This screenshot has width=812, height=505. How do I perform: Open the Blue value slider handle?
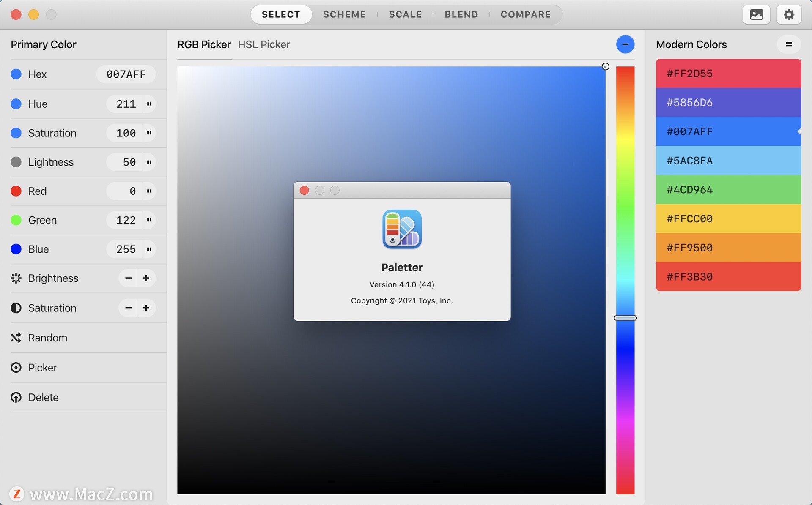(149, 249)
